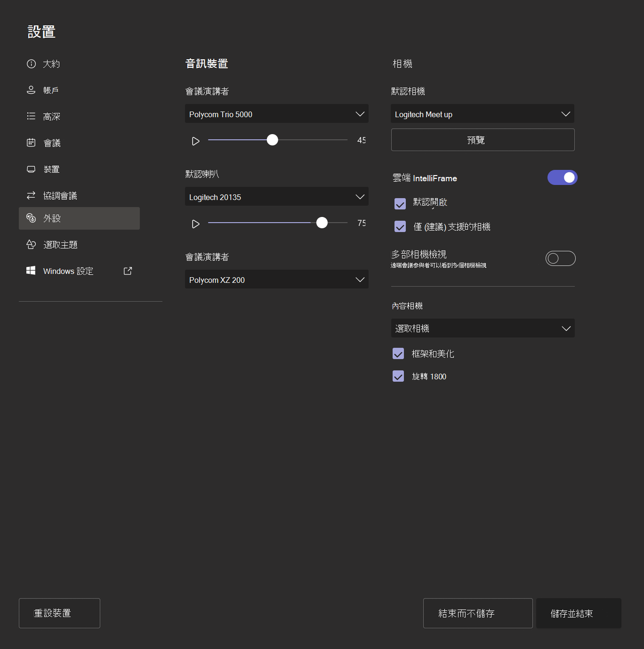644x649 pixels.
Task: Enable the 多部相機檢視 switch
Action: coord(560,258)
